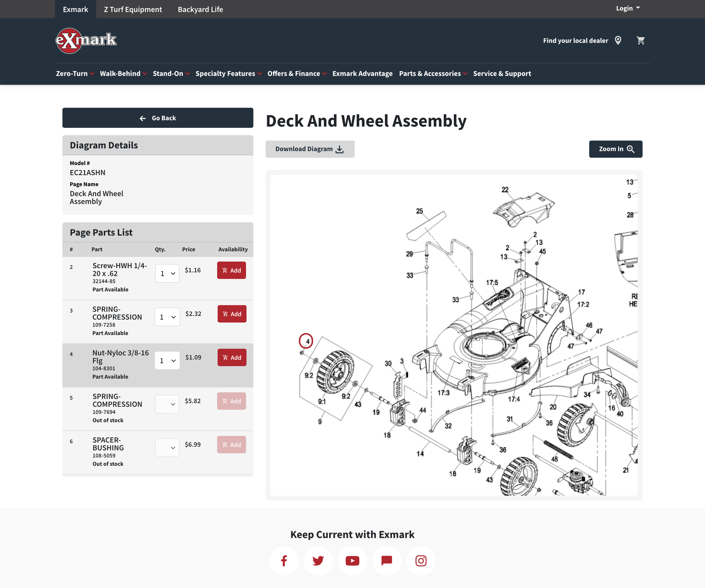Screen dimensions: 705x588
Task: Add part 109-7258 spring to cart
Action: [x=232, y=314]
